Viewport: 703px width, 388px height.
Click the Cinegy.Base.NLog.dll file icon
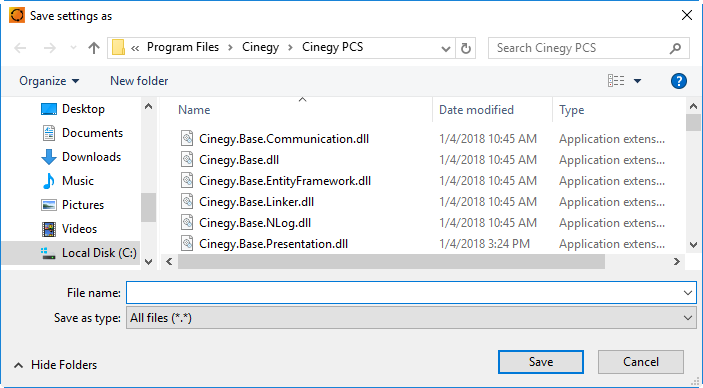187,223
